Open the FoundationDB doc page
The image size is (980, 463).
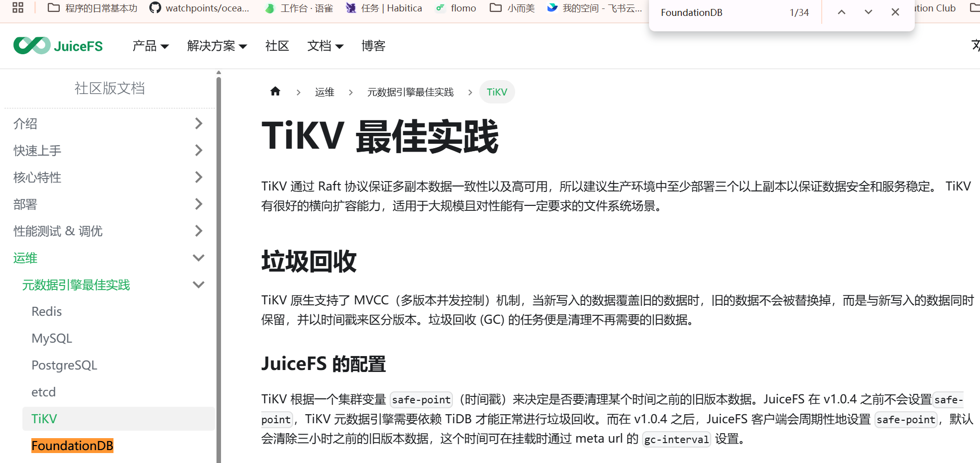click(72, 446)
